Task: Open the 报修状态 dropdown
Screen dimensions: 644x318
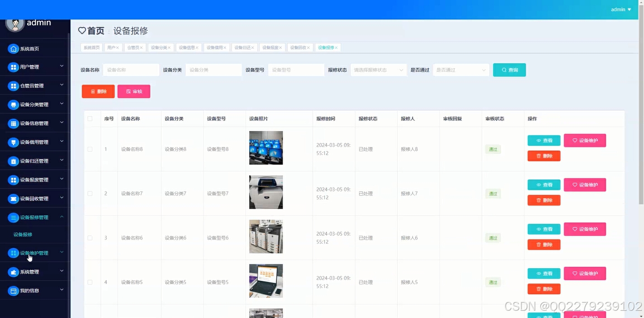Action: [x=378, y=70]
